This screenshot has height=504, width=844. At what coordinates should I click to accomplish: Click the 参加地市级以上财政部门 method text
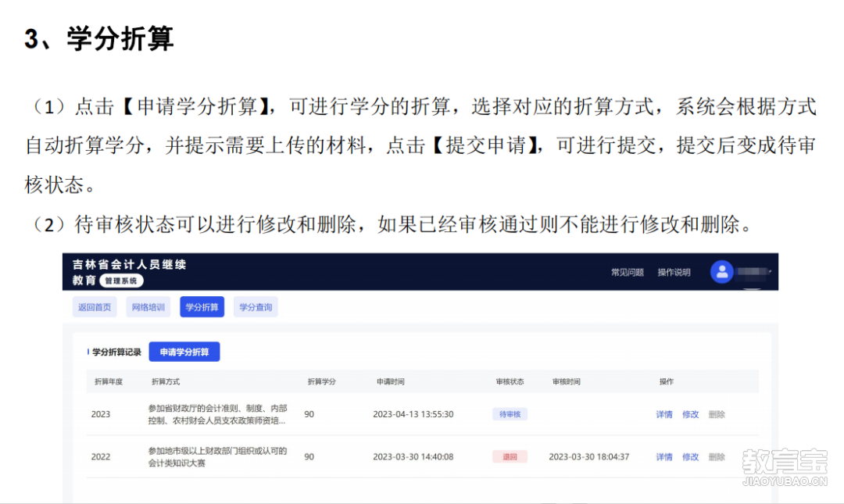[217, 456]
